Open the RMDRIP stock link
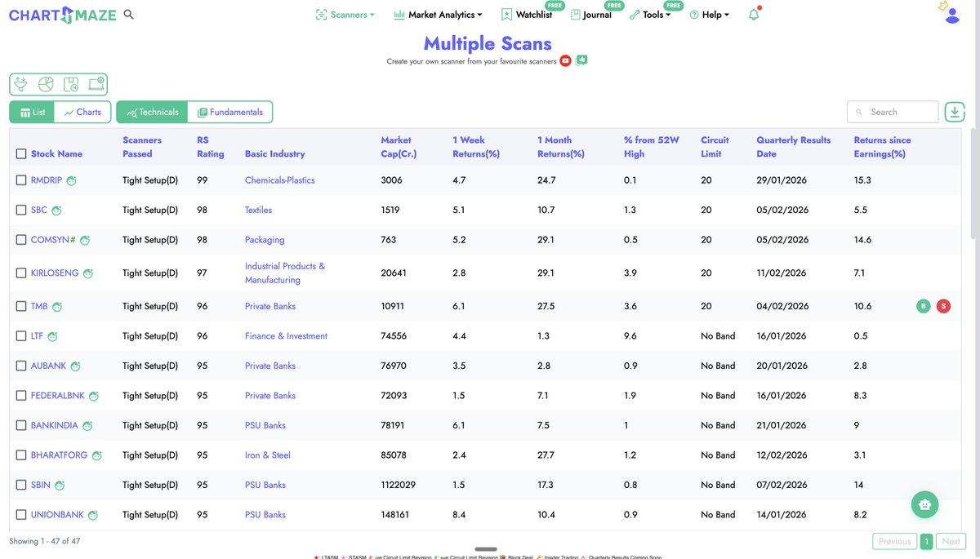This screenshot has height=559, width=980. [47, 180]
